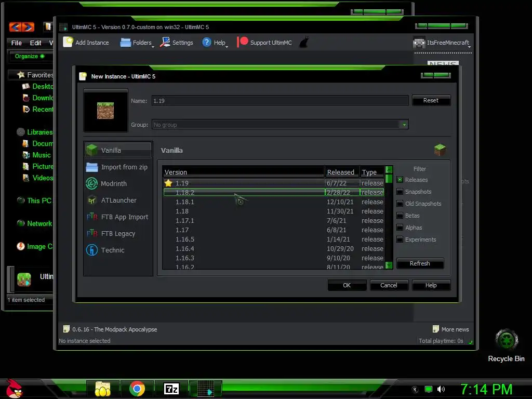This screenshot has height=399, width=532.
Task: Open the Recycle Bin desktop icon
Action: click(506, 345)
